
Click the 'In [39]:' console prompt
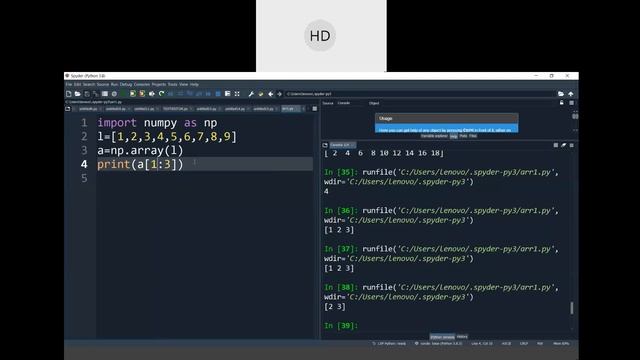click(341, 326)
